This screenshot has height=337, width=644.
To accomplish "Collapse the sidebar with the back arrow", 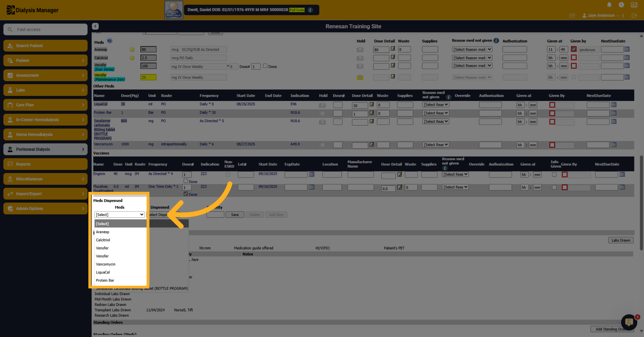I will (95, 26).
